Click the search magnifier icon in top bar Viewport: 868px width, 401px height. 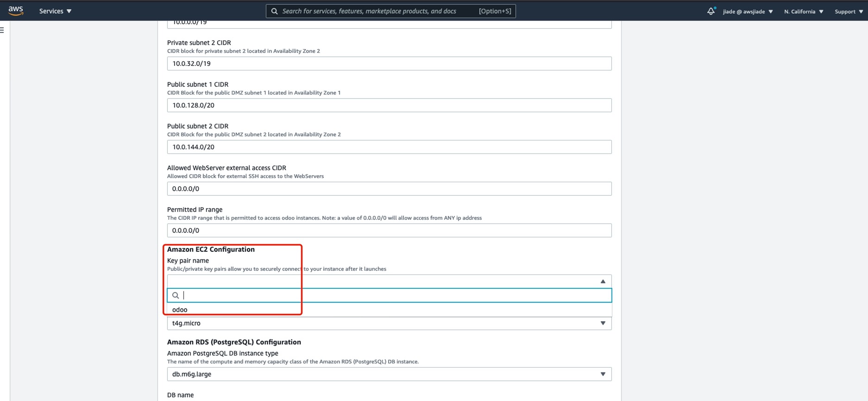point(274,11)
